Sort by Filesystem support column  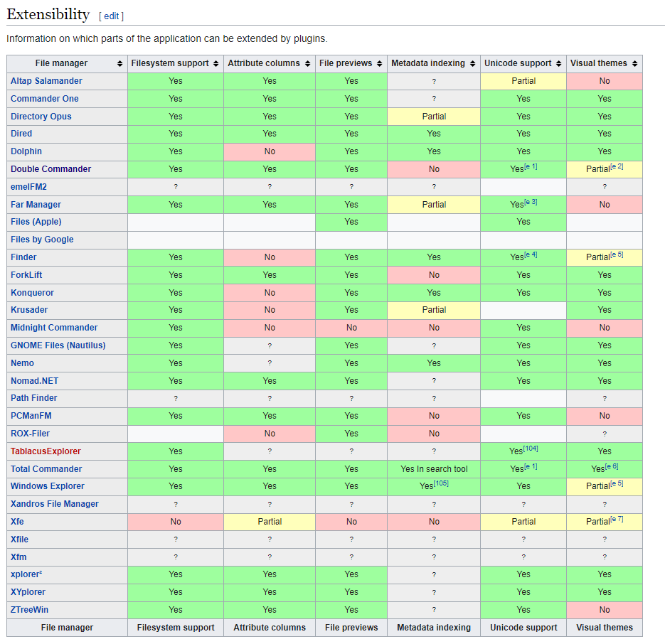(175, 63)
